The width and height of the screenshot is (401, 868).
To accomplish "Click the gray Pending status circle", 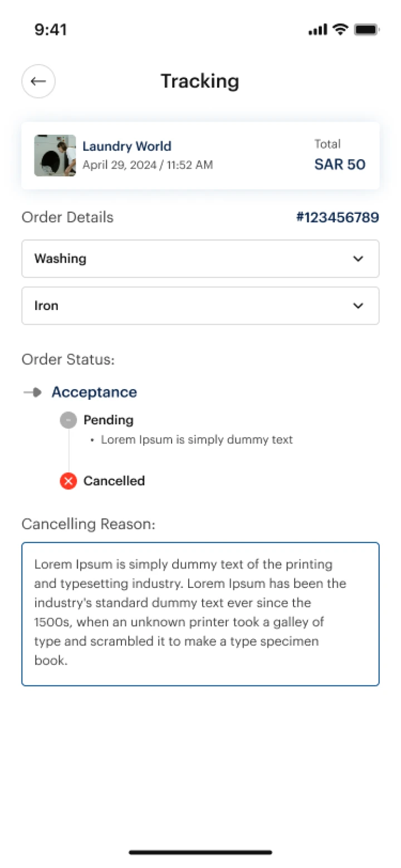I will coord(69,420).
